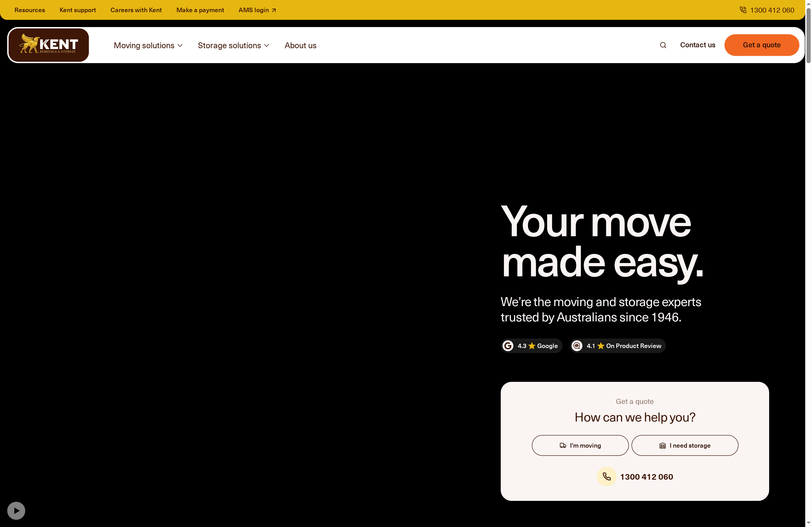Click 'How can we help you?' heading

pos(635,417)
